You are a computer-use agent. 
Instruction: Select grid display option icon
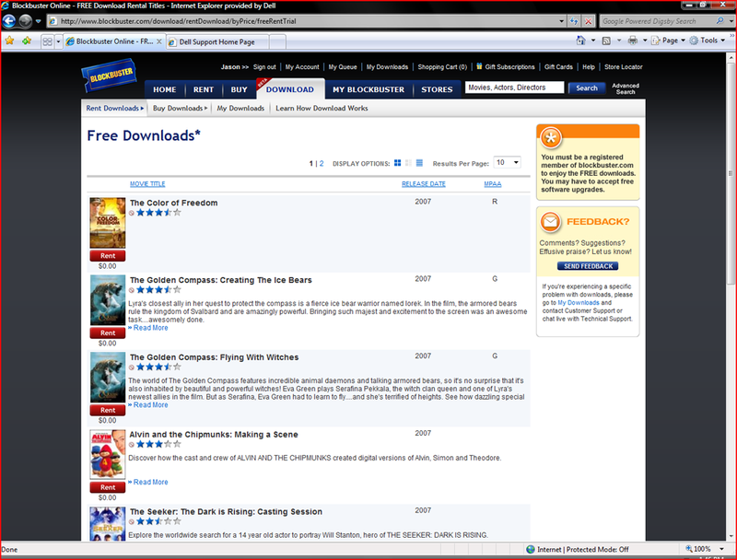(398, 163)
